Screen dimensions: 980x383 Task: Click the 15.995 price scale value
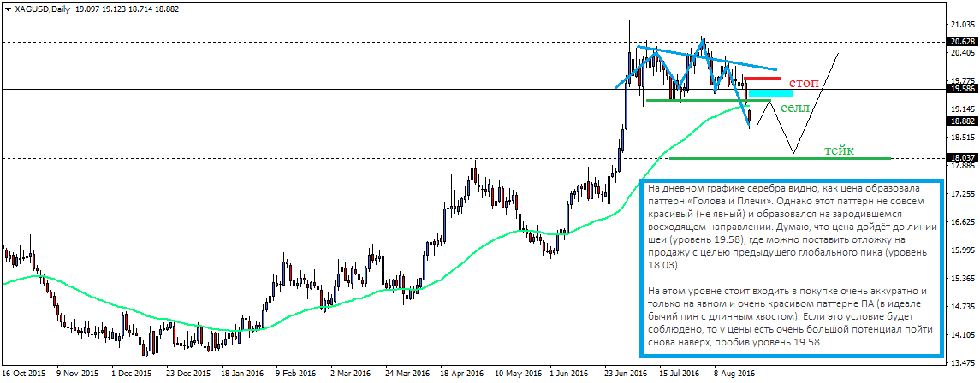[x=963, y=250]
